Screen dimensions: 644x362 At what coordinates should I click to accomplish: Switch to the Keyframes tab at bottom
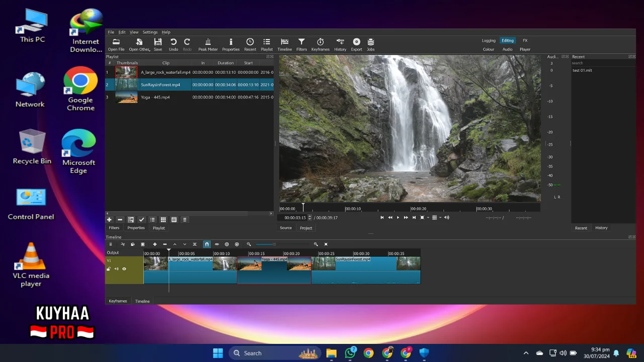point(118,301)
